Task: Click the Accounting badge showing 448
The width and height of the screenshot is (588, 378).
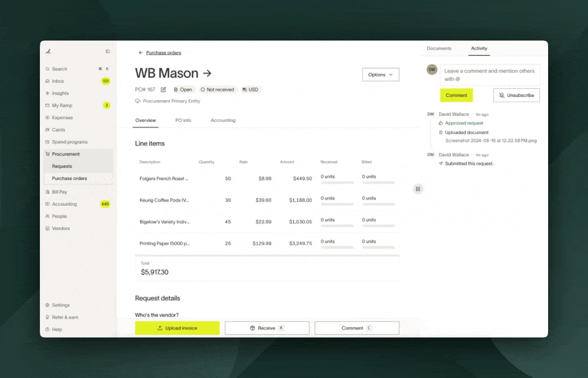Action: pos(105,204)
